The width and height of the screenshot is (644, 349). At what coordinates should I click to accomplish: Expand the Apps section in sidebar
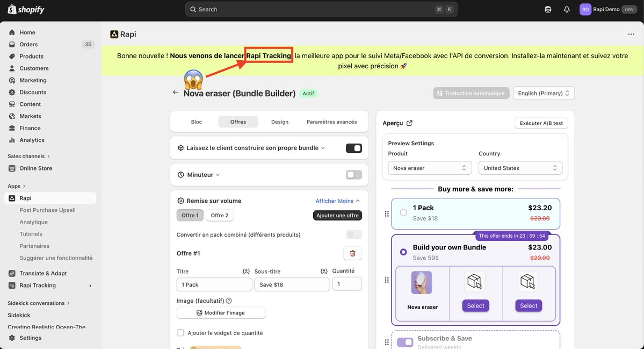point(17,186)
